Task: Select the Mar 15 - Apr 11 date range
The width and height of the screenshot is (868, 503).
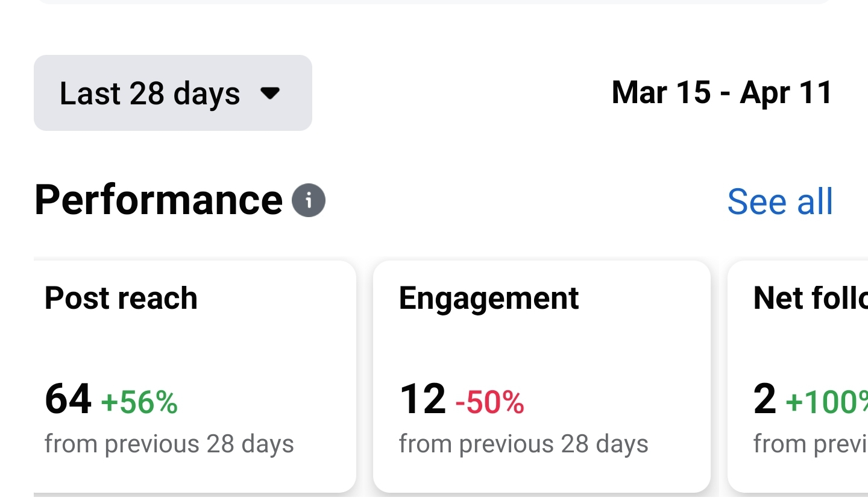Action: (x=722, y=93)
